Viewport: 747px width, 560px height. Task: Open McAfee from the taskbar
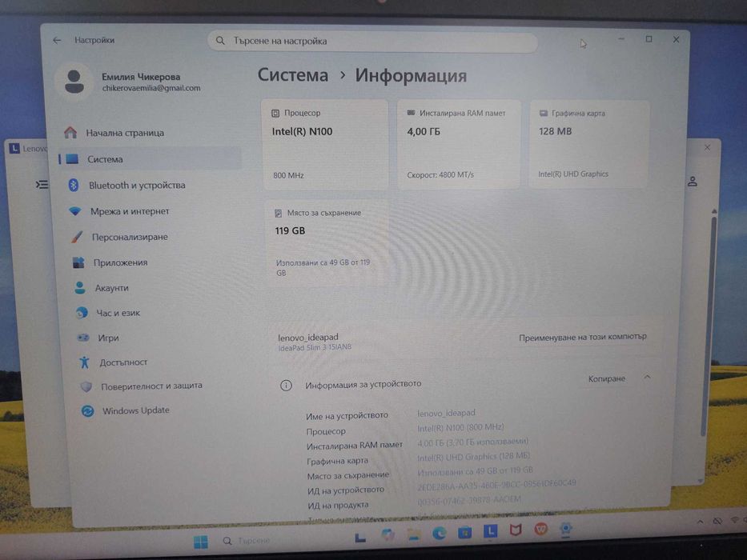click(x=516, y=530)
